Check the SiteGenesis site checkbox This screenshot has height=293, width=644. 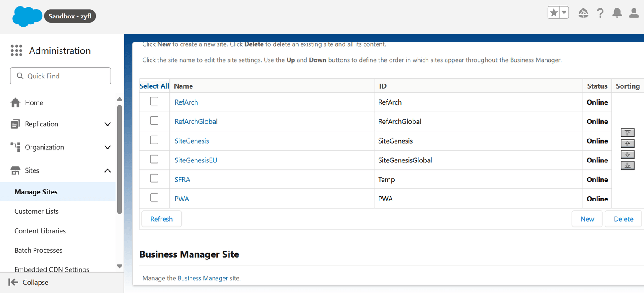(x=154, y=140)
